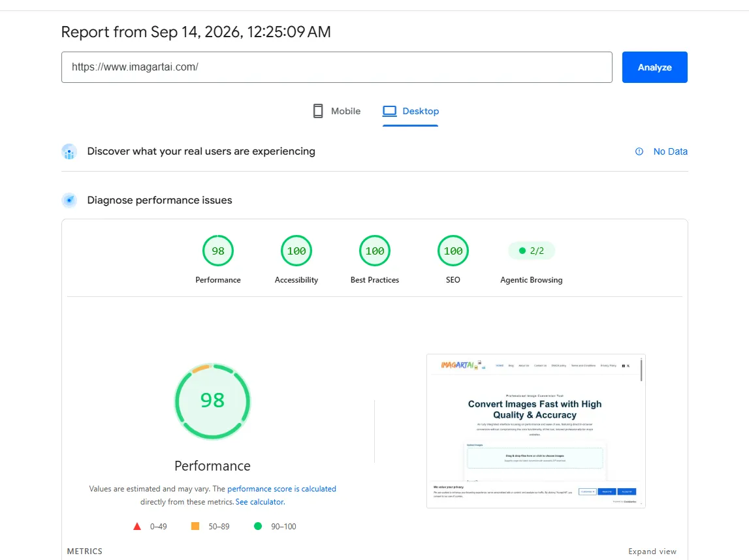Click the mobile phone icon

[317, 111]
